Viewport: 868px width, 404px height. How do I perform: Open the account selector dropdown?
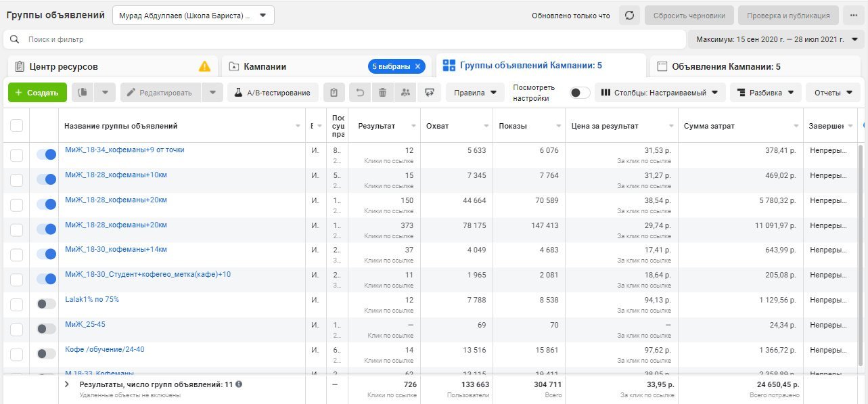[193, 16]
